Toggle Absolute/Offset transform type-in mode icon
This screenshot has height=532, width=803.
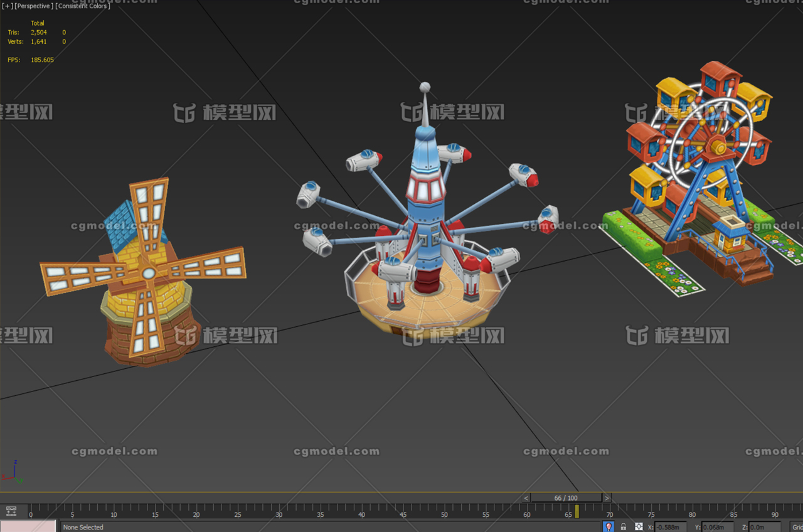pos(639,527)
